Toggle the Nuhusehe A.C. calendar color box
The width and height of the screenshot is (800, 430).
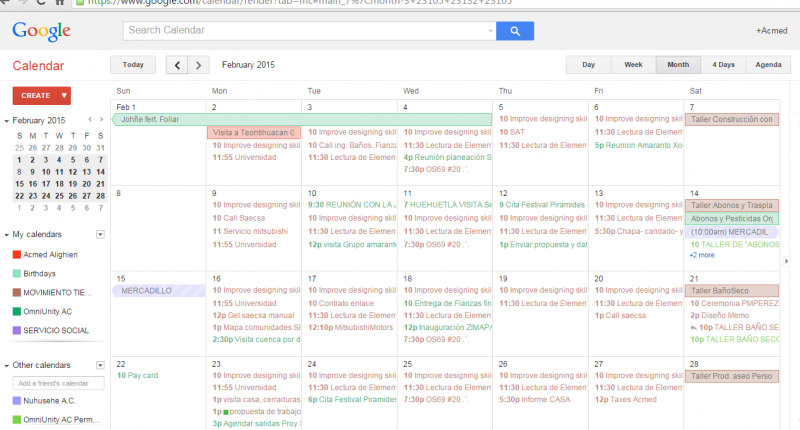pyautogui.click(x=16, y=401)
